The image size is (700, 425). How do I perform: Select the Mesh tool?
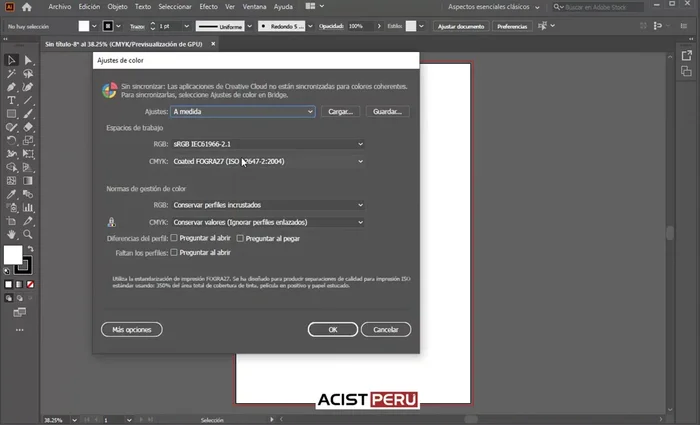(11, 181)
